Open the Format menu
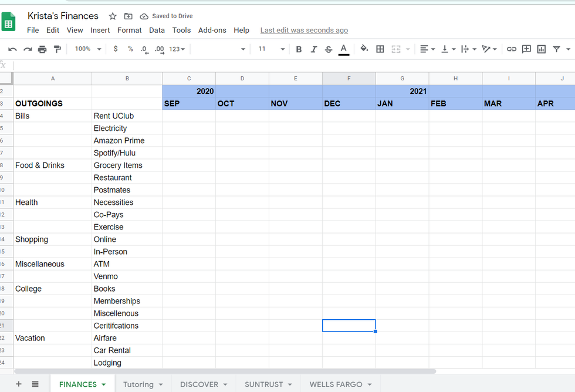575x392 pixels. click(x=129, y=30)
